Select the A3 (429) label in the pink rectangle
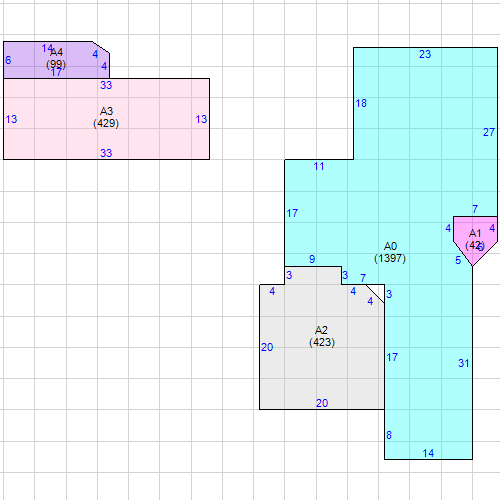The height and width of the screenshot is (500, 500). pyautogui.click(x=106, y=117)
